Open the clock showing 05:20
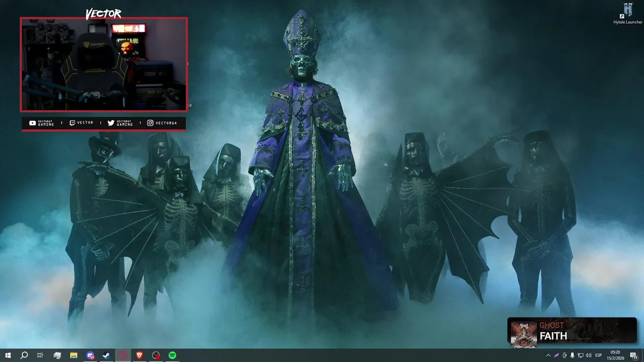The width and height of the screenshot is (644, 362). tap(615, 355)
